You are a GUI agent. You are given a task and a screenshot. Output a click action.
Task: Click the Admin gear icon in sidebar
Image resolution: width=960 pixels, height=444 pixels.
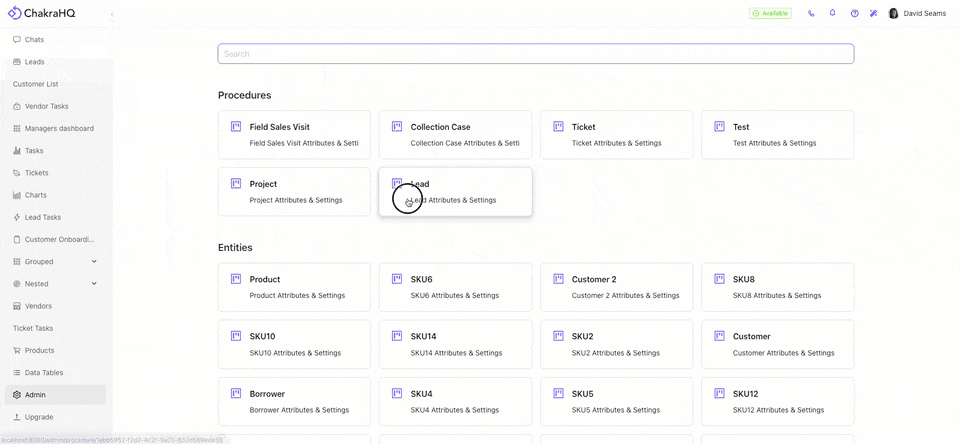pyautogui.click(x=17, y=395)
